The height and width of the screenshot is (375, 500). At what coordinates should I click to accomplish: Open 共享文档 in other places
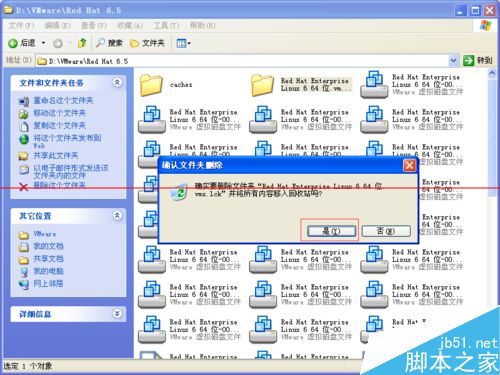point(48,259)
